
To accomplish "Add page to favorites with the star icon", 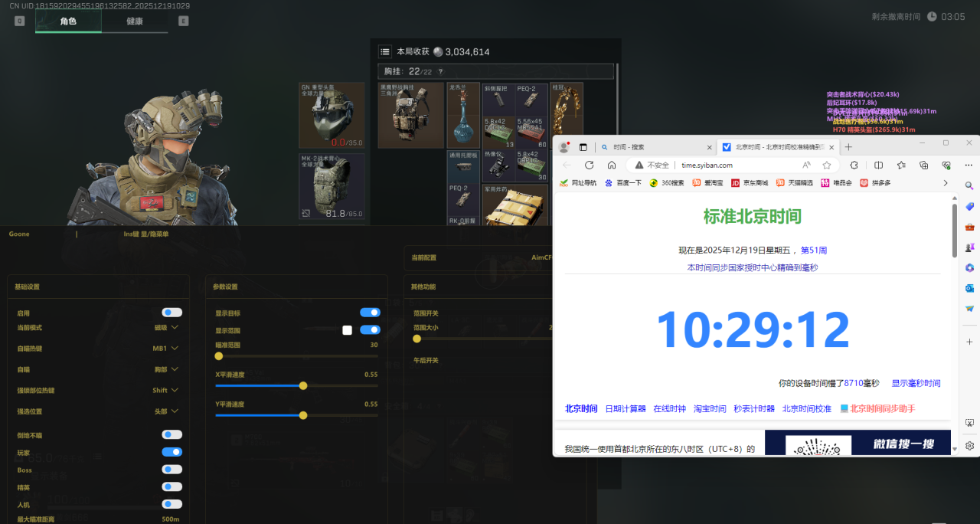I will (x=825, y=165).
